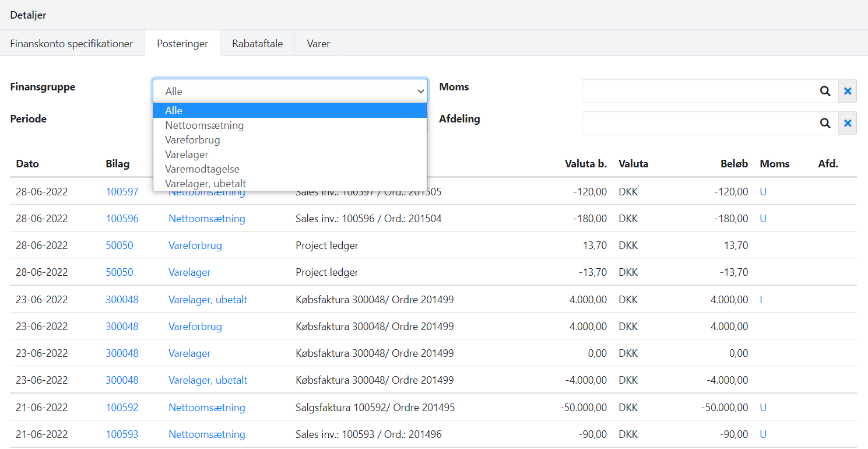Click the Afd. column header
868x449 pixels.
[x=828, y=164]
